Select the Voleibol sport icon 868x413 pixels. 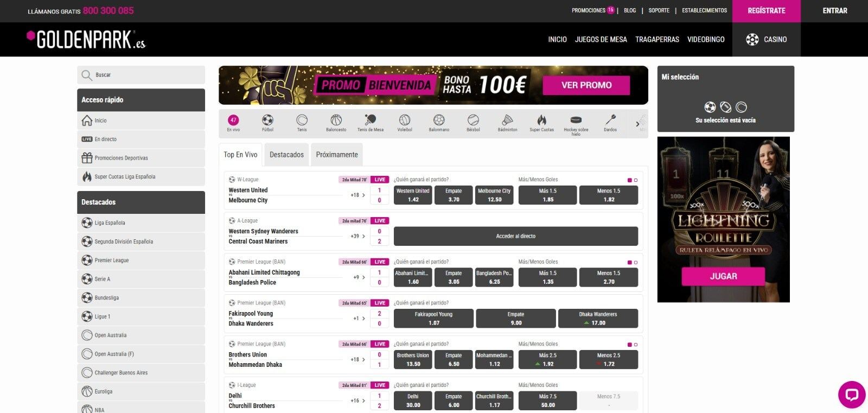(405, 123)
